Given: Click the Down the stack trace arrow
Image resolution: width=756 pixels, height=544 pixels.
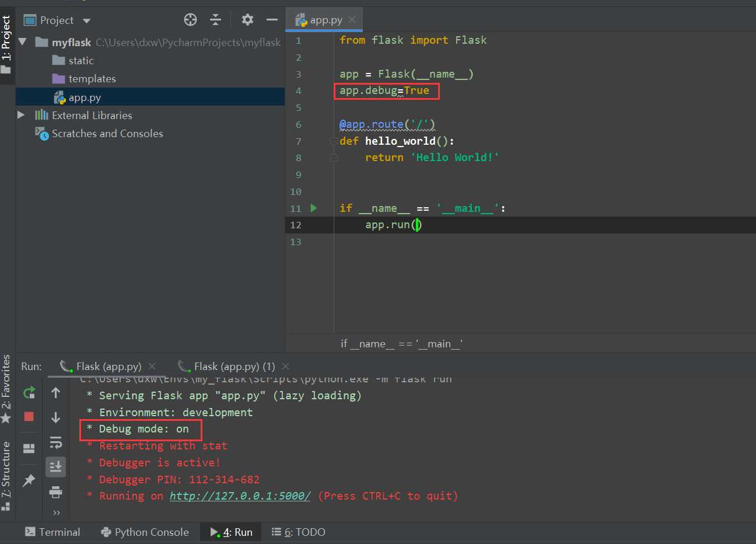Looking at the screenshot, I should [x=56, y=417].
